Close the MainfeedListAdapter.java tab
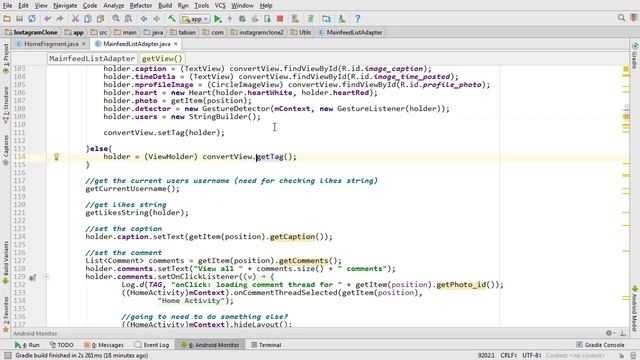 point(176,44)
